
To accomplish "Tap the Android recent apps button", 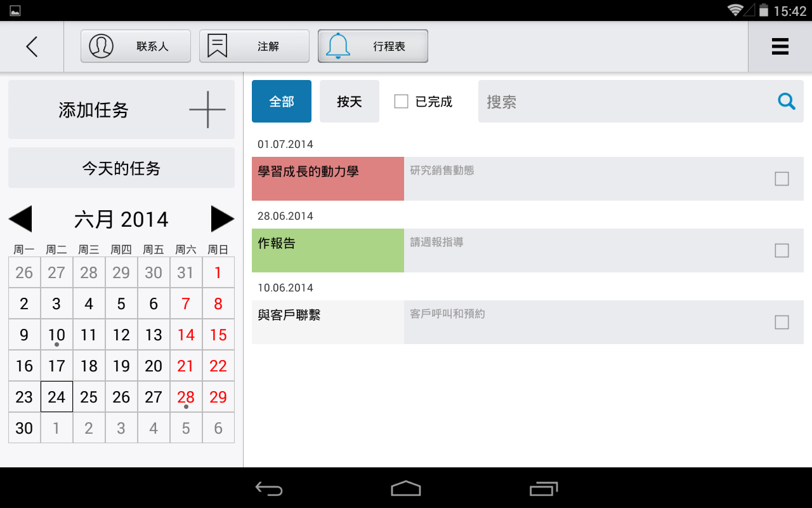I will 544,488.
